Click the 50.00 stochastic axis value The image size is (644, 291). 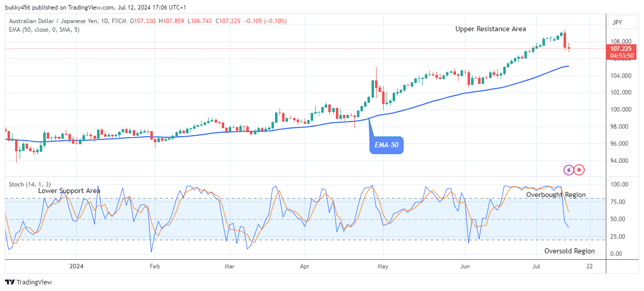(618, 219)
